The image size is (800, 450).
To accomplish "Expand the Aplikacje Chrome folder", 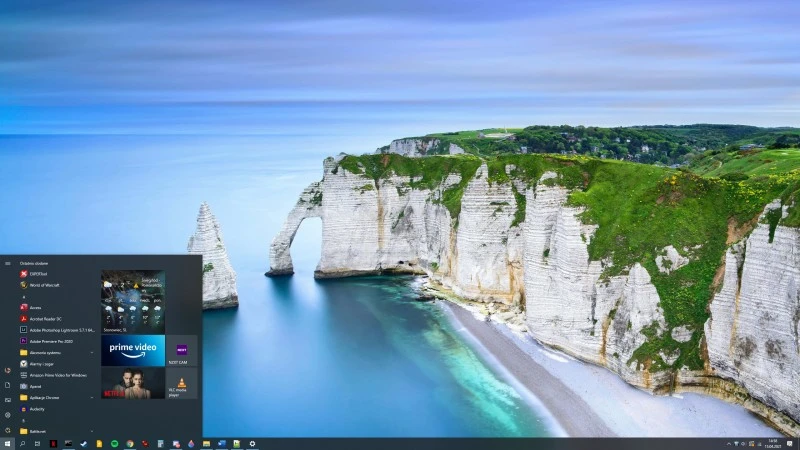I will click(x=57, y=397).
